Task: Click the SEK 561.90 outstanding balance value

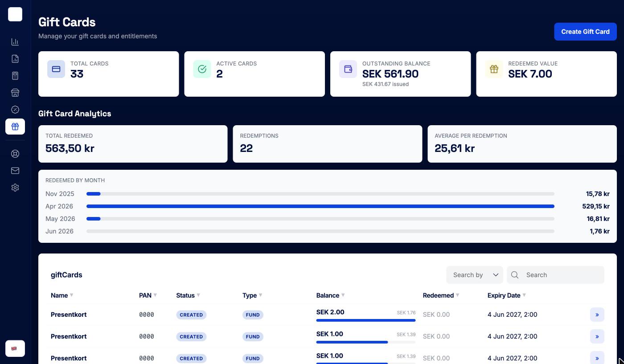Action: coord(390,74)
